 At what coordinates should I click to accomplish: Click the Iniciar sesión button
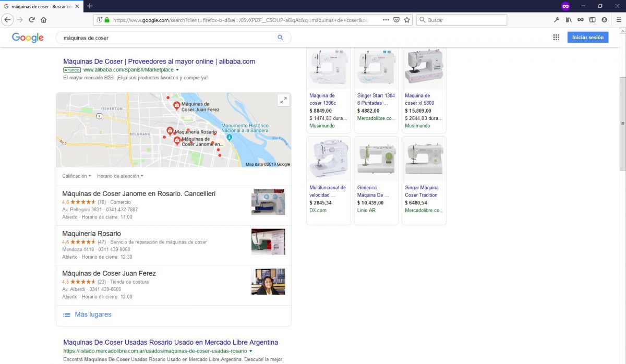(587, 38)
